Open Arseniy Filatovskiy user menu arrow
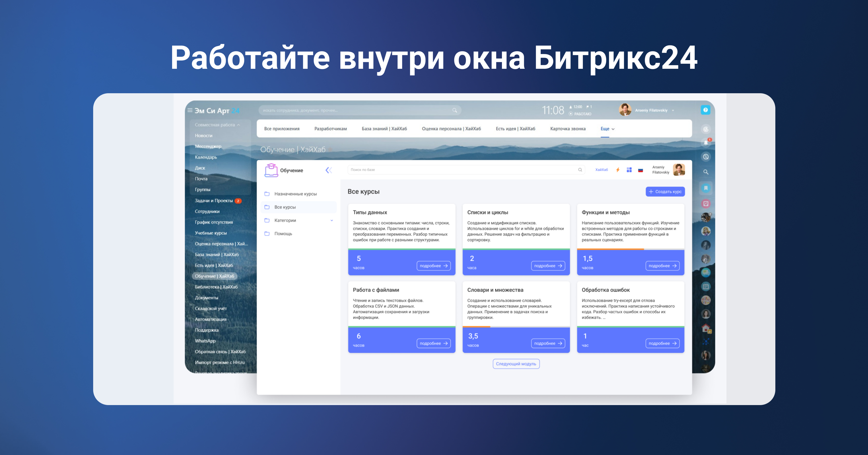The image size is (868, 455). coord(673,111)
